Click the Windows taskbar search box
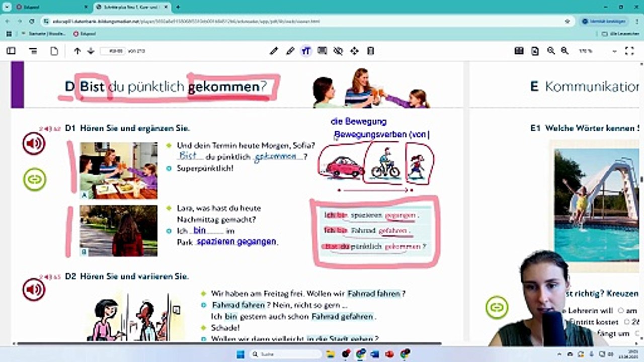 pyautogui.click(x=285, y=354)
